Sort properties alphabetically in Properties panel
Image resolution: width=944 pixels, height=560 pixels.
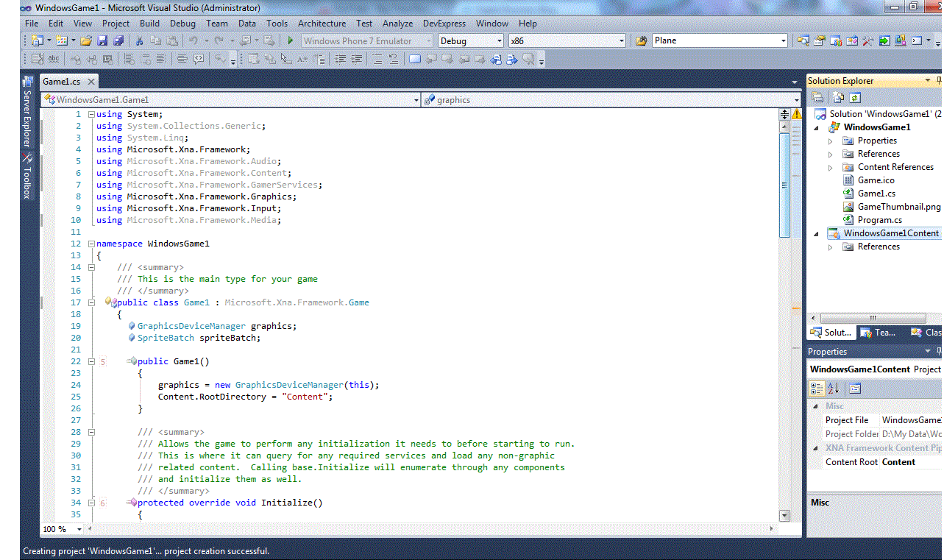coord(831,388)
